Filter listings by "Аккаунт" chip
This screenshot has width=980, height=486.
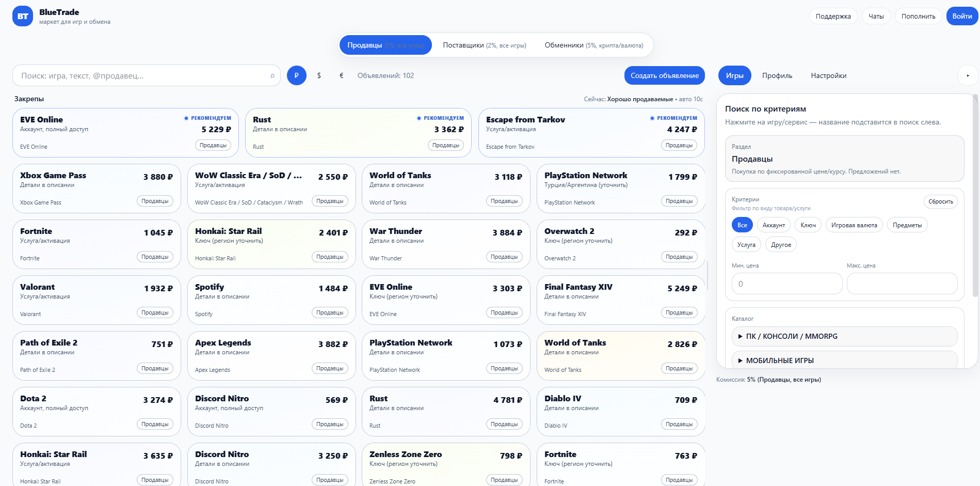[x=774, y=225]
